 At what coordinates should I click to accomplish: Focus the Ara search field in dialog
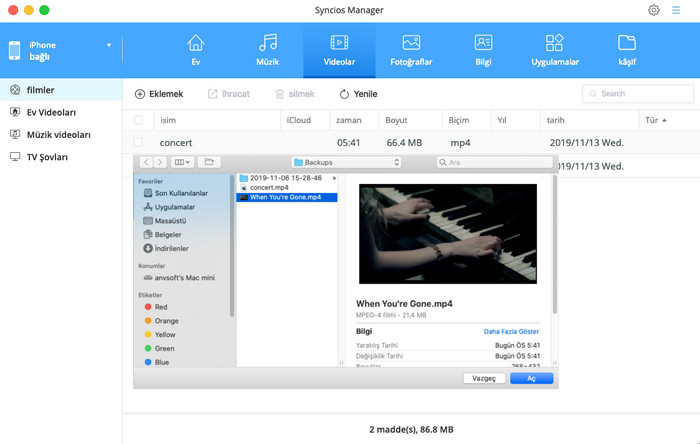[x=495, y=162]
